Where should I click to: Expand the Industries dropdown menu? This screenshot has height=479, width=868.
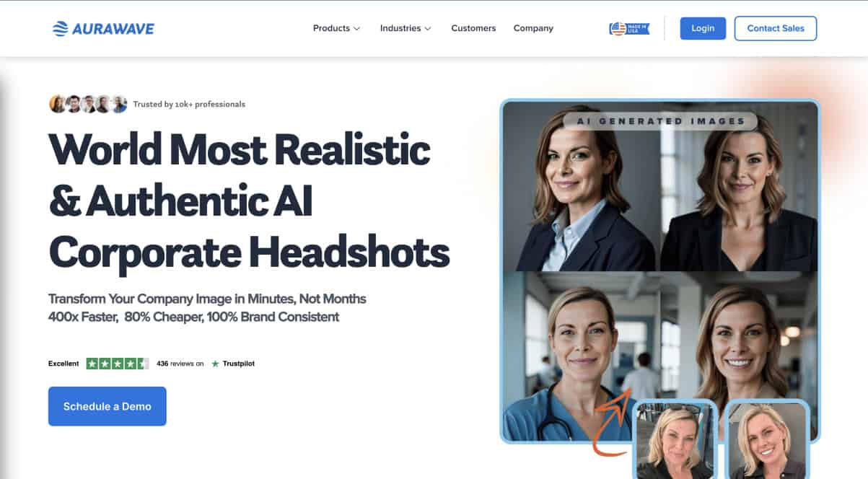click(405, 28)
